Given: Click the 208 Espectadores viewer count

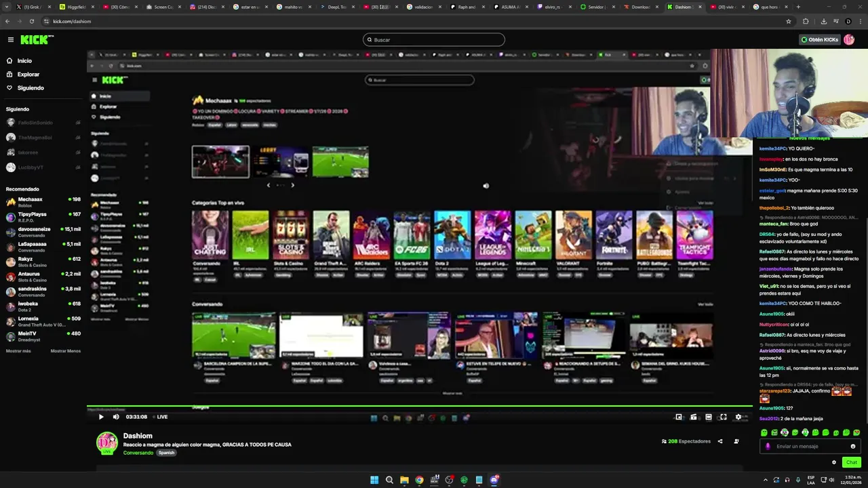Looking at the screenshot, I should point(686,441).
